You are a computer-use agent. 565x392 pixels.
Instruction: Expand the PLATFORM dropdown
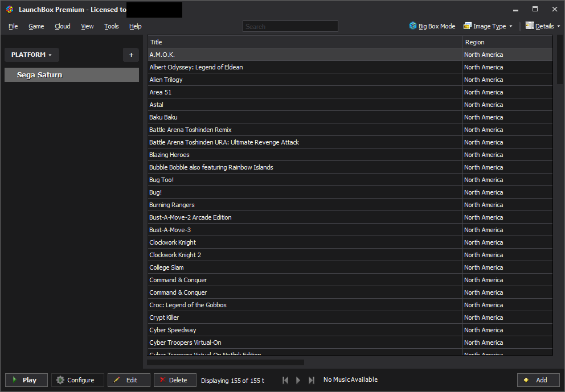tap(32, 55)
